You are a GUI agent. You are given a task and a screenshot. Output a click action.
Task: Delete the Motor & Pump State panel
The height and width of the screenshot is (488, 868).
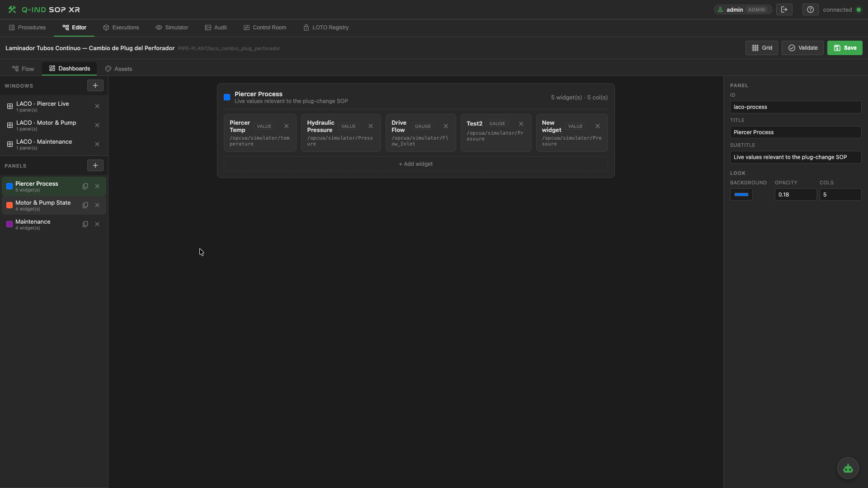coord(97,205)
